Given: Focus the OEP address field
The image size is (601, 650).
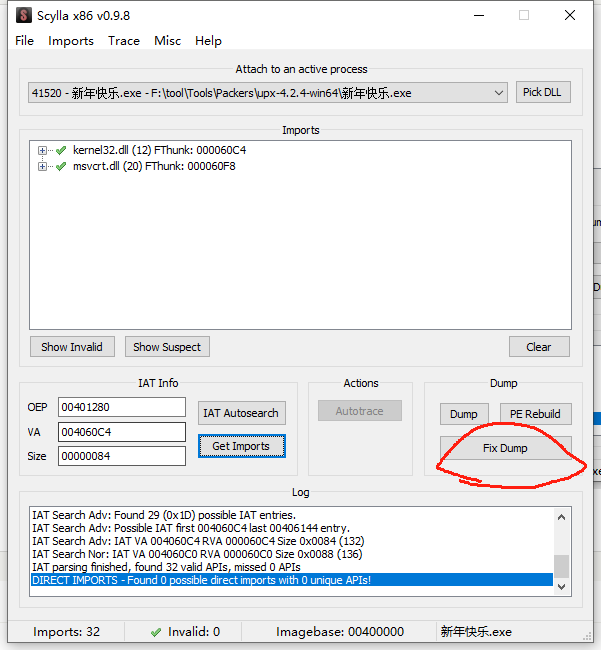Looking at the screenshot, I should point(122,407).
